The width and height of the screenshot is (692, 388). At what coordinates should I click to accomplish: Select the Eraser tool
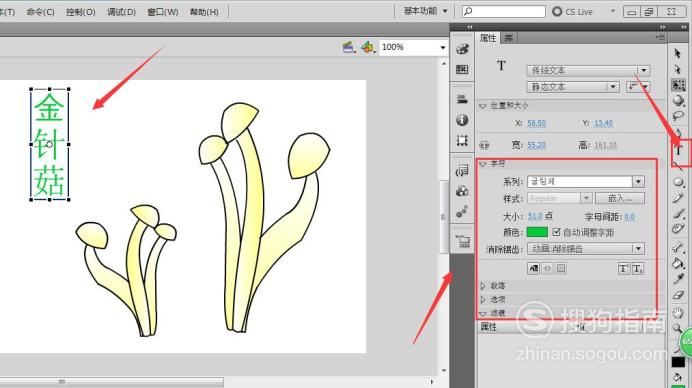[x=678, y=295]
